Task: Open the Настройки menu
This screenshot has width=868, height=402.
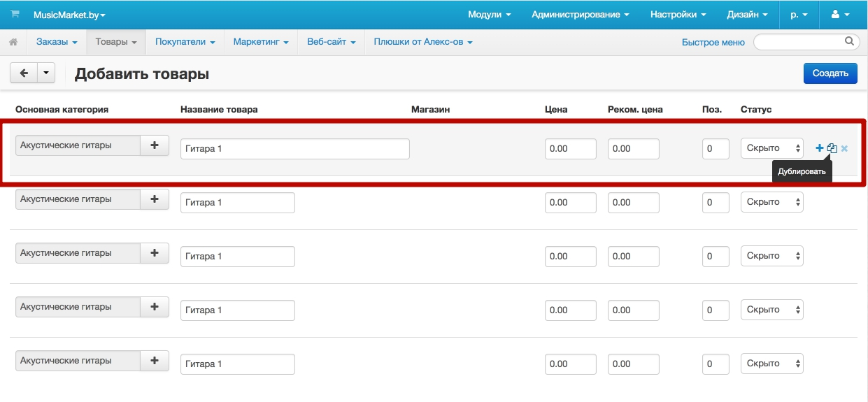Action: 678,15
